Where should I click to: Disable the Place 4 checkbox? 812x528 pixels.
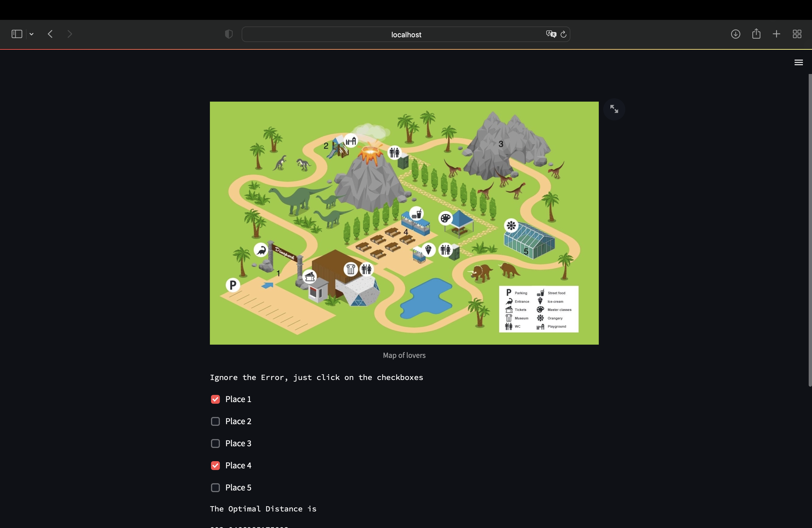(215, 465)
